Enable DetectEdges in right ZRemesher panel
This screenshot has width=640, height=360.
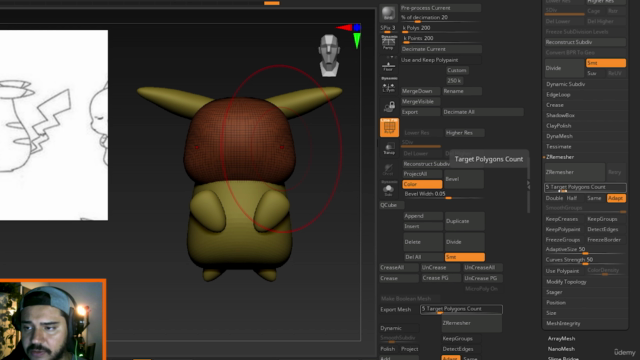[x=606, y=229]
